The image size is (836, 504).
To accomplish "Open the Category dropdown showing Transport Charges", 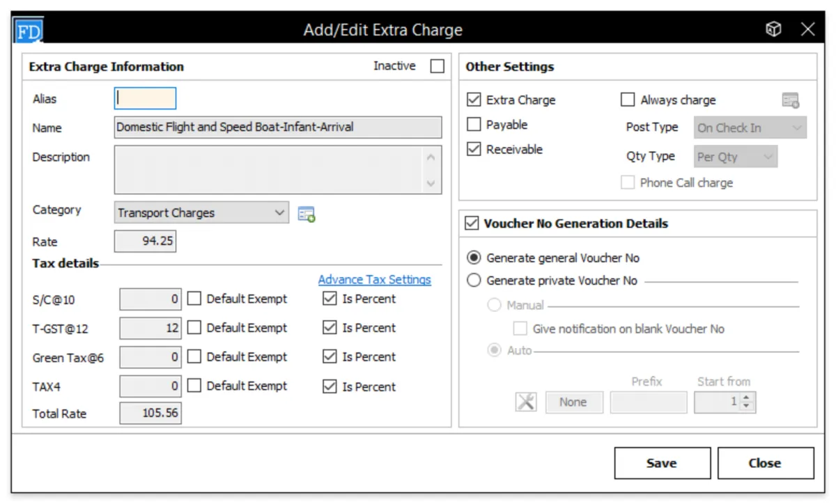I will [201, 213].
